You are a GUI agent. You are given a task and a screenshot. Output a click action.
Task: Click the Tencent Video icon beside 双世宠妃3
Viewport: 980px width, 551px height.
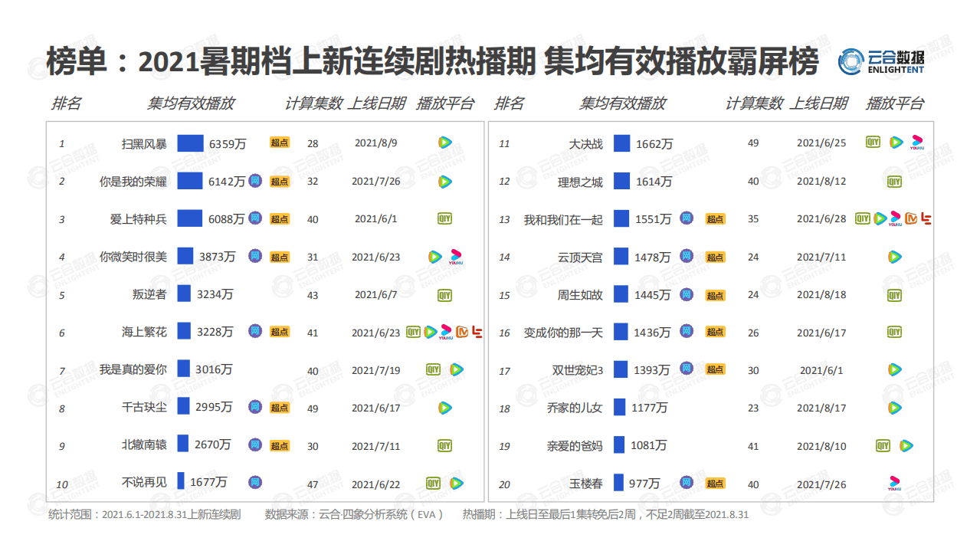coord(894,369)
